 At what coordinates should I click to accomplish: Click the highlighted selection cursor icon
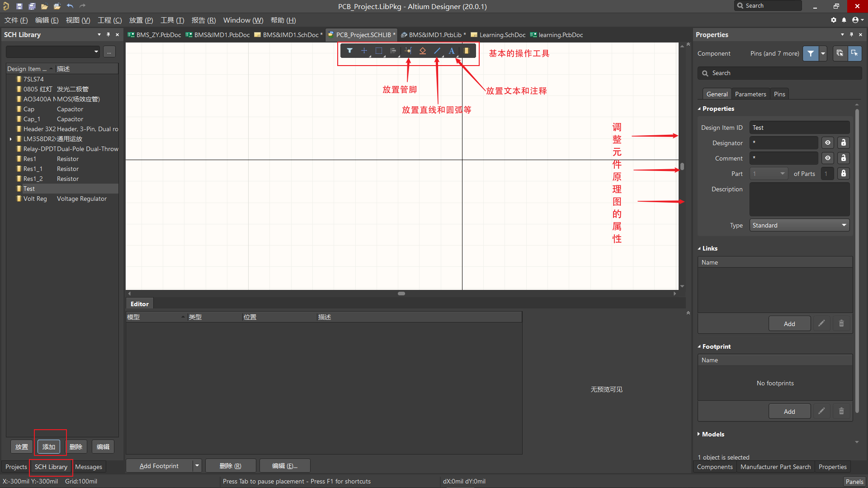tap(854, 53)
